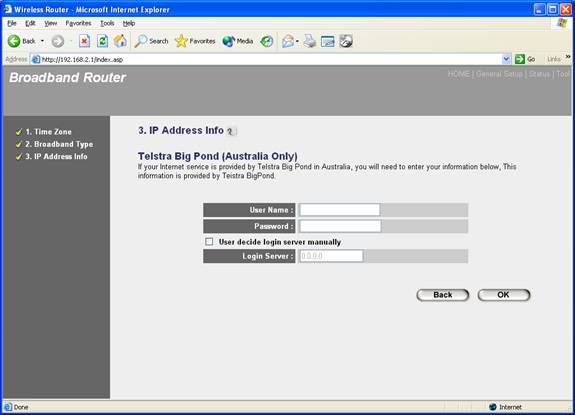This screenshot has height=415, width=575.
Task: Select step 3. IP Address Info
Action: [x=56, y=157]
